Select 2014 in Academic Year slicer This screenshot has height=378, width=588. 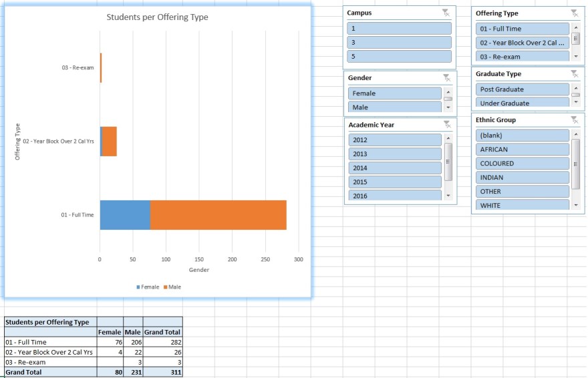pos(394,168)
